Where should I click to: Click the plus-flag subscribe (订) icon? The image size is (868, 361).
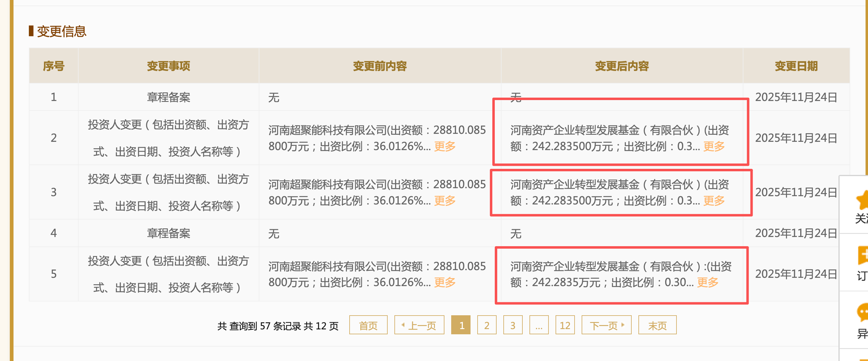point(862,255)
